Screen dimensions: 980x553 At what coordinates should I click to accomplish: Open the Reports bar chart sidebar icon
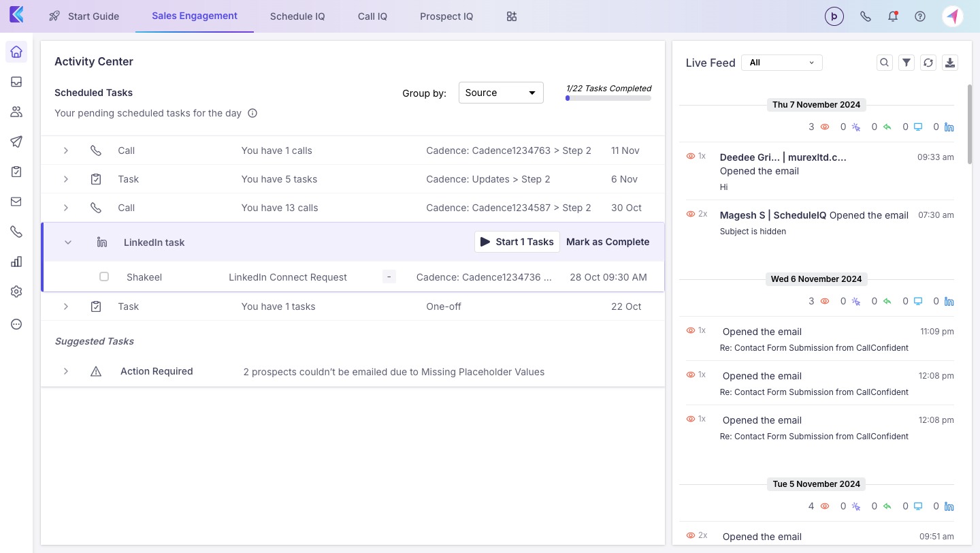point(16,262)
